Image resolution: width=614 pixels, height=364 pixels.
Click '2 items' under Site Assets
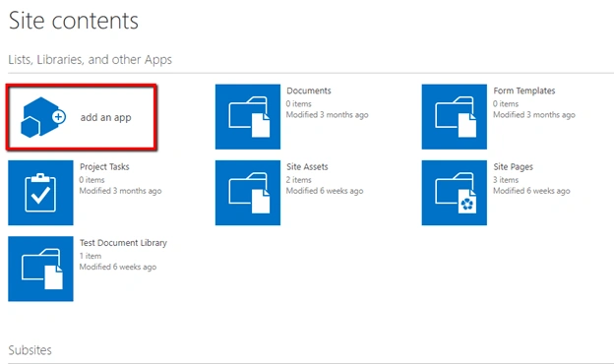[299, 180]
